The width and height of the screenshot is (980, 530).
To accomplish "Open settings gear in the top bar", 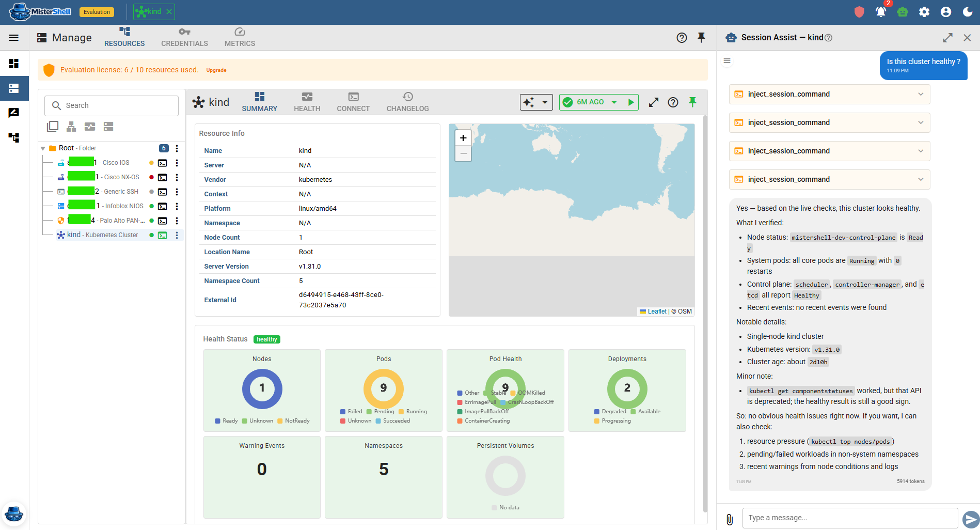I will (x=924, y=12).
